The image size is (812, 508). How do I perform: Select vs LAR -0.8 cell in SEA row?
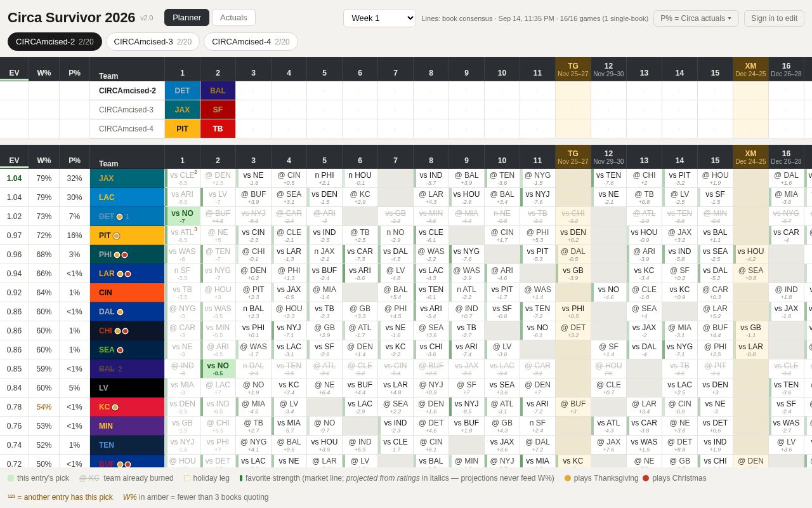tap(750, 350)
